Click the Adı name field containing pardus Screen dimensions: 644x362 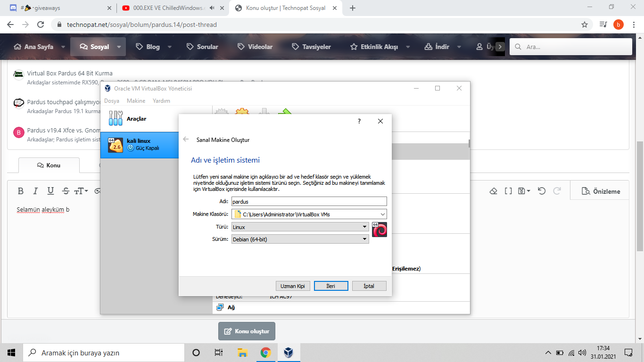309,202
